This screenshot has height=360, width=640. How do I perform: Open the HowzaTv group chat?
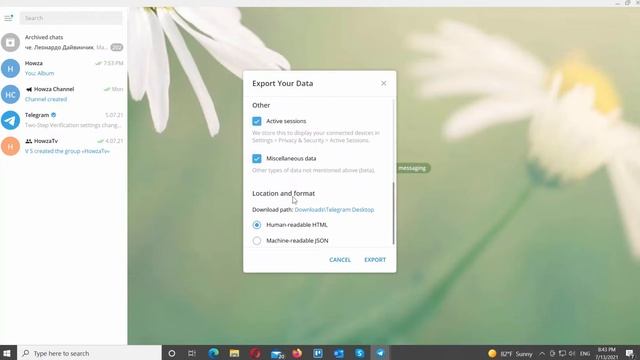(x=64, y=146)
